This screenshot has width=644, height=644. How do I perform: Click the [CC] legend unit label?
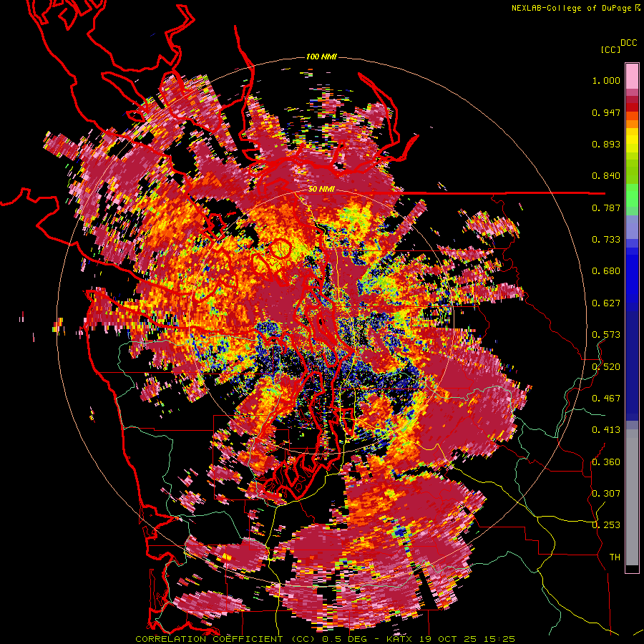coord(610,49)
